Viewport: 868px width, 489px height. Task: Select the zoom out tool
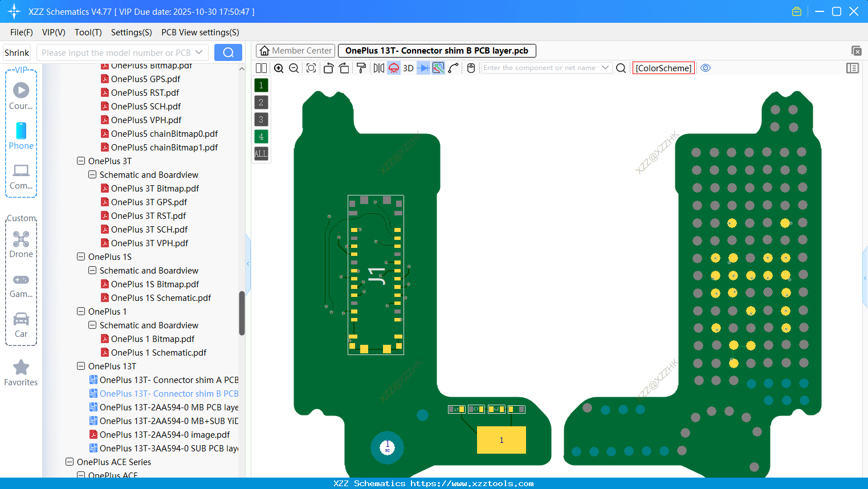[294, 68]
